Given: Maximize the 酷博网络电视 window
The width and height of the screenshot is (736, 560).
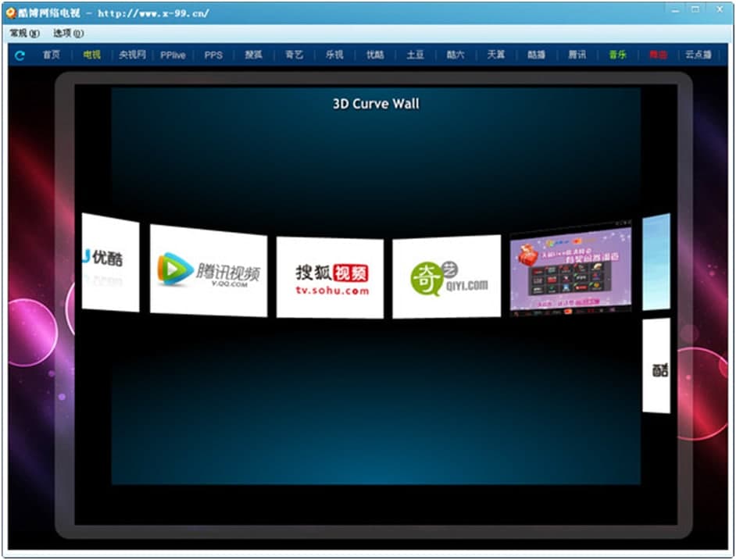Looking at the screenshot, I should pyautogui.click(x=695, y=10).
